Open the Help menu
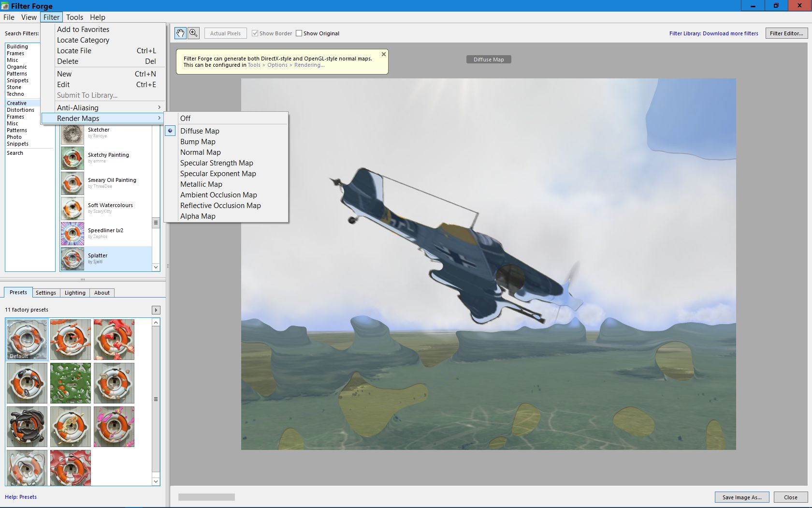This screenshot has height=508, width=812. [97, 17]
